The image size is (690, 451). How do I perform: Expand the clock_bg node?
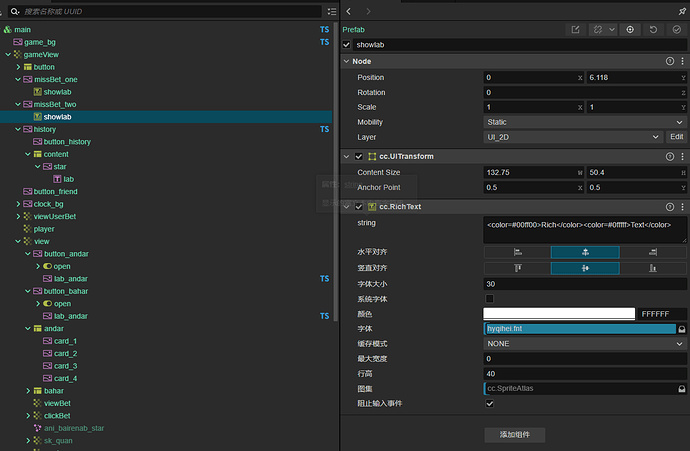tap(18, 204)
